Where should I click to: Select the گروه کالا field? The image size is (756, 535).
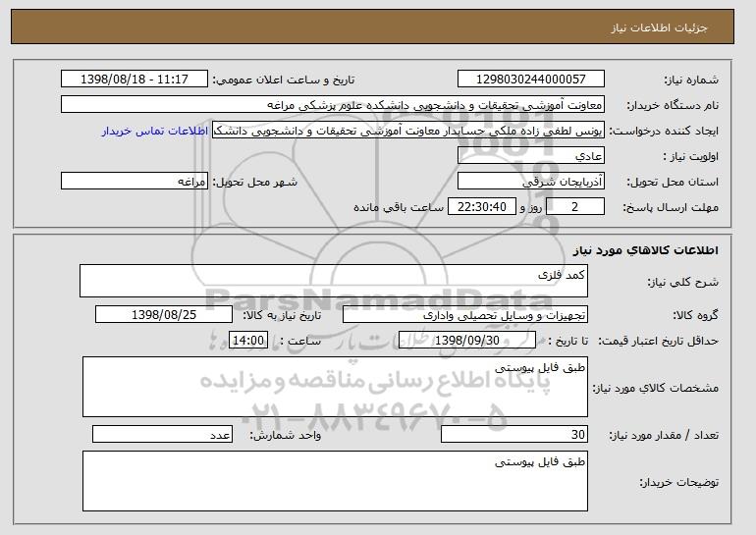pyautogui.click(x=465, y=315)
